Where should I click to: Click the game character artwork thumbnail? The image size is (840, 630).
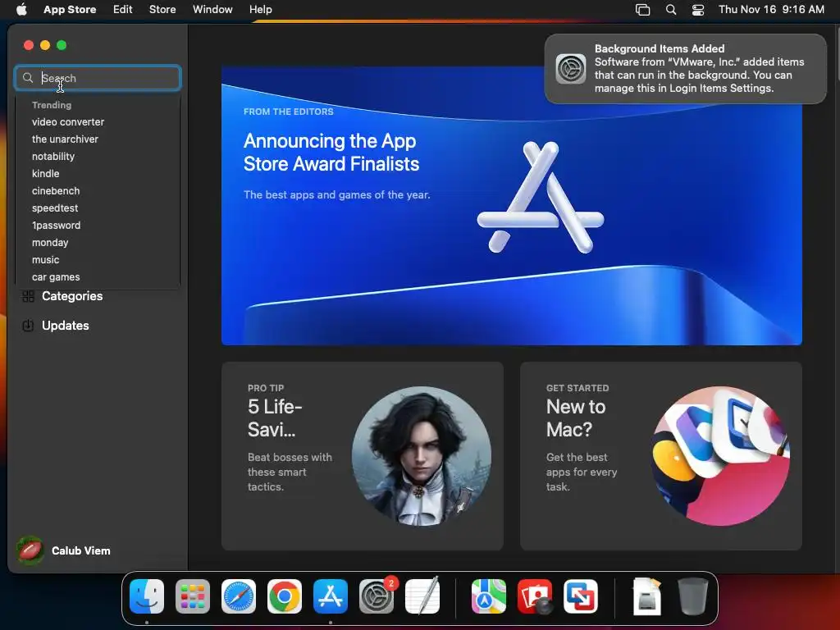(421, 456)
